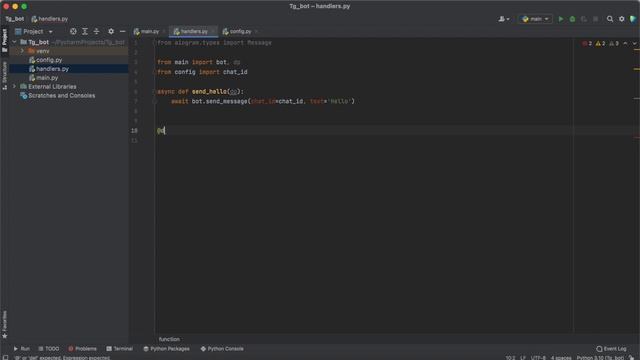
Task: Click the JetBrains Toolbox shield icon
Action: 633,19
